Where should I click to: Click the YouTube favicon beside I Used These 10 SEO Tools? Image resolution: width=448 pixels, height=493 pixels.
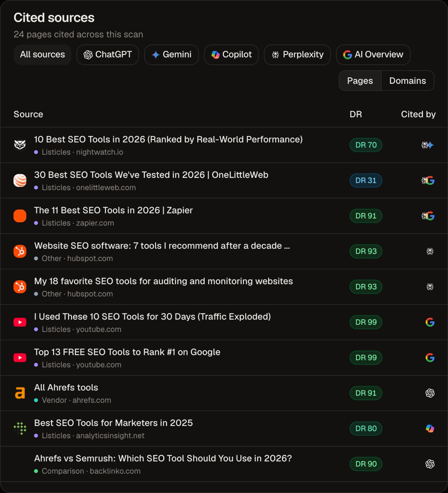(x=20, y=322)
